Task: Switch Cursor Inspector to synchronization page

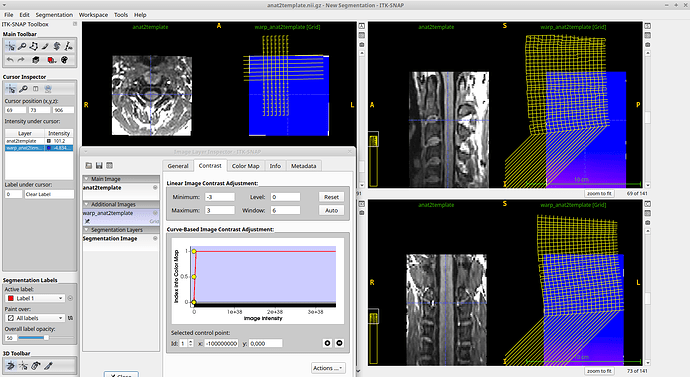Action: pyautogui.click(x=48, y=89)
